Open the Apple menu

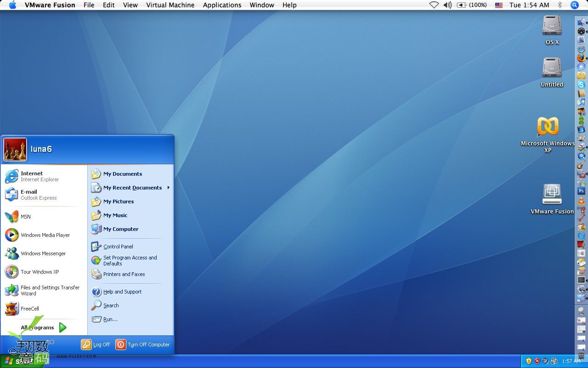click(12, 5)
